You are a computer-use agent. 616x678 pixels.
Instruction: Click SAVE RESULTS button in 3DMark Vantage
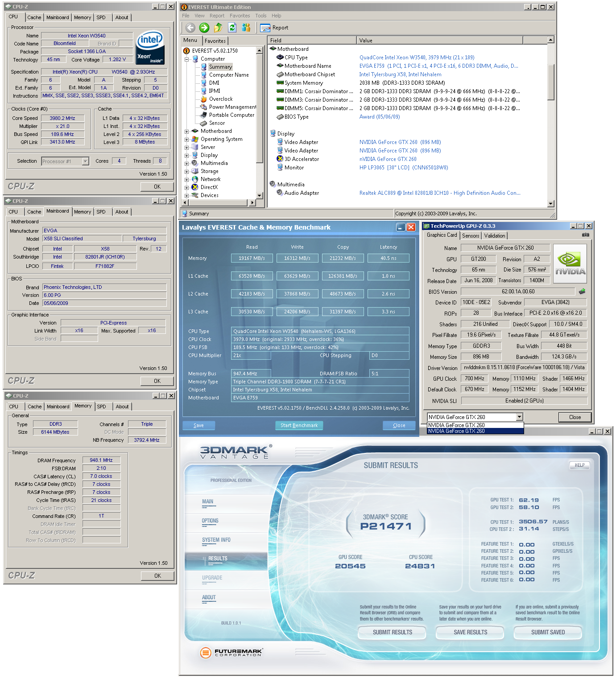coord(471,632)
